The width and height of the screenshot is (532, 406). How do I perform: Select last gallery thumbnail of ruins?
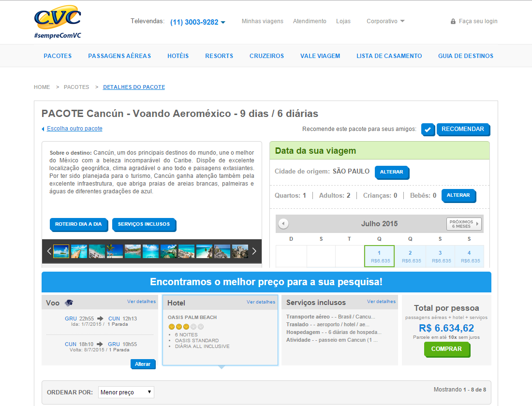pos(240,251)
